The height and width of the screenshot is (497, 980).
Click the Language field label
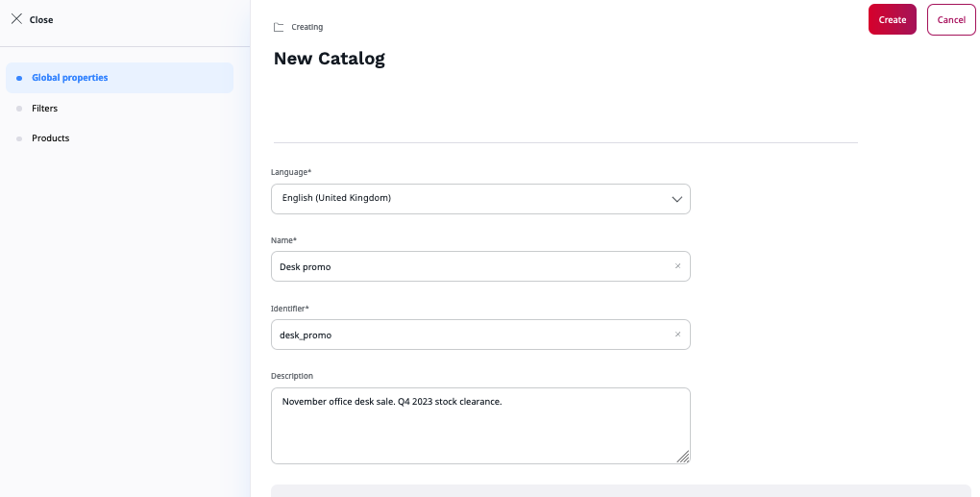coord(291,172)
